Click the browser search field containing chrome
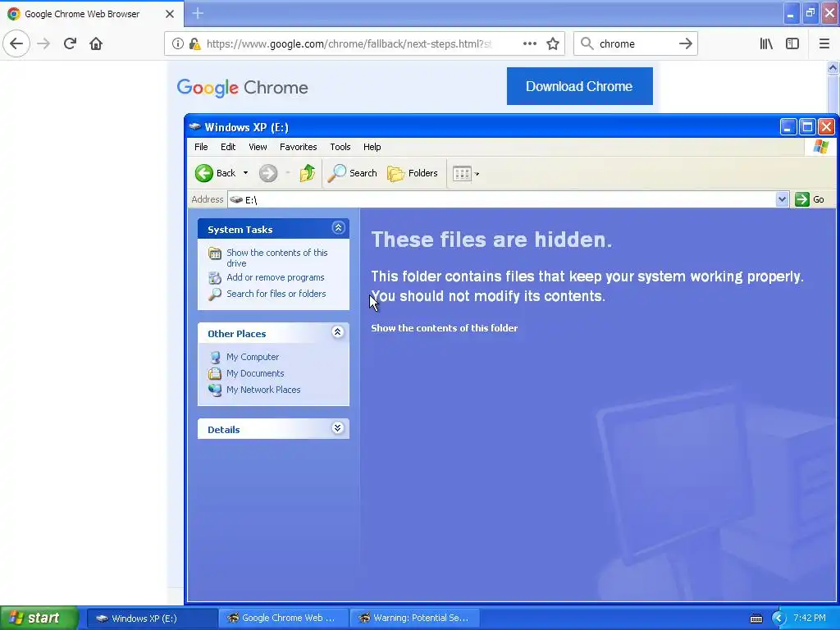840x630 pixels. [635, 43]
